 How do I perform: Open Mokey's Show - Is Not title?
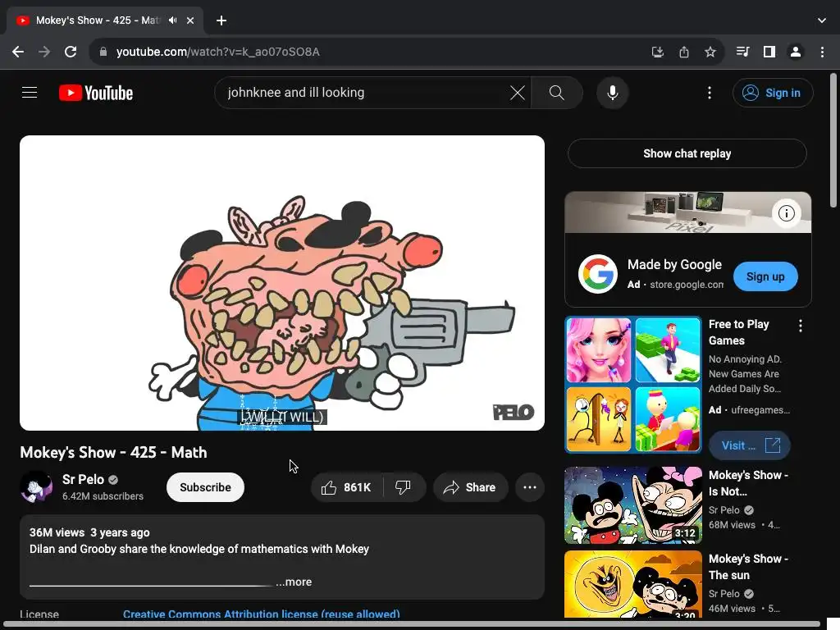748,483
